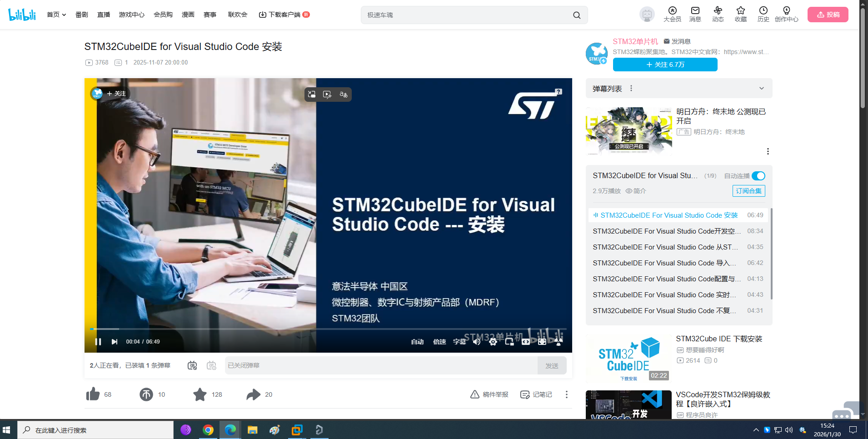868x439 pixels.
Task: Switch player to wide screen mode
Action: 525,341
